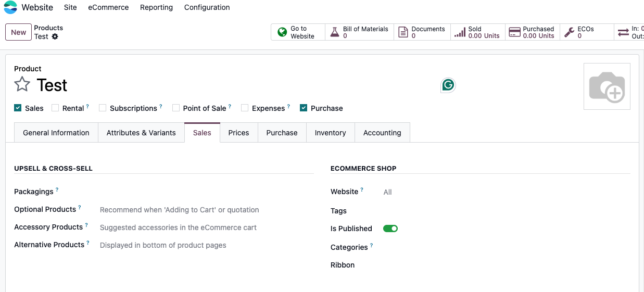
Task: Open ECOs wrench icon
Action: click(570, 32)
